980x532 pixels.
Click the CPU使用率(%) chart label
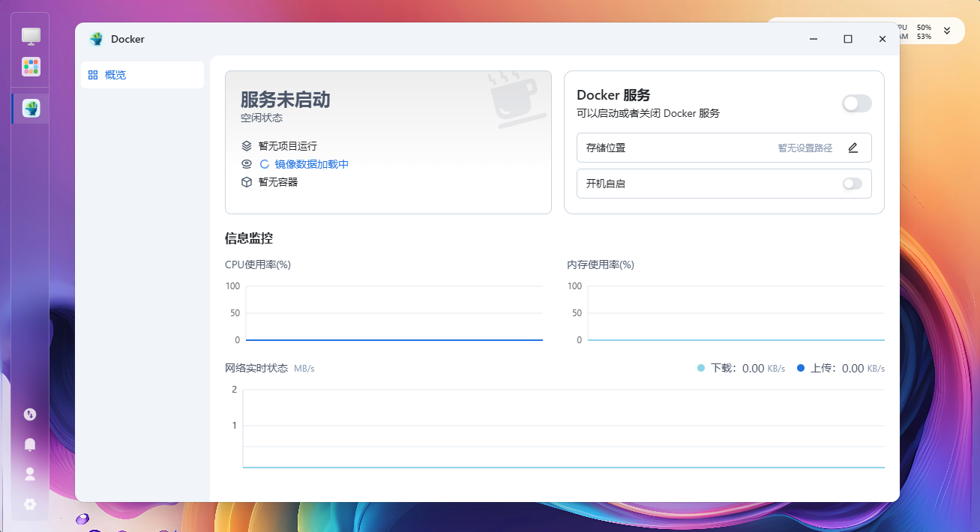pos(258,265)
